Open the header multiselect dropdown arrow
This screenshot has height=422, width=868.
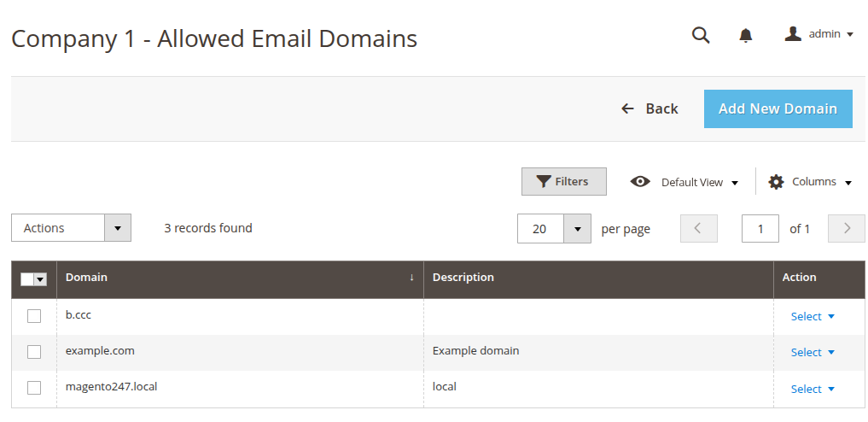(40, 279)
